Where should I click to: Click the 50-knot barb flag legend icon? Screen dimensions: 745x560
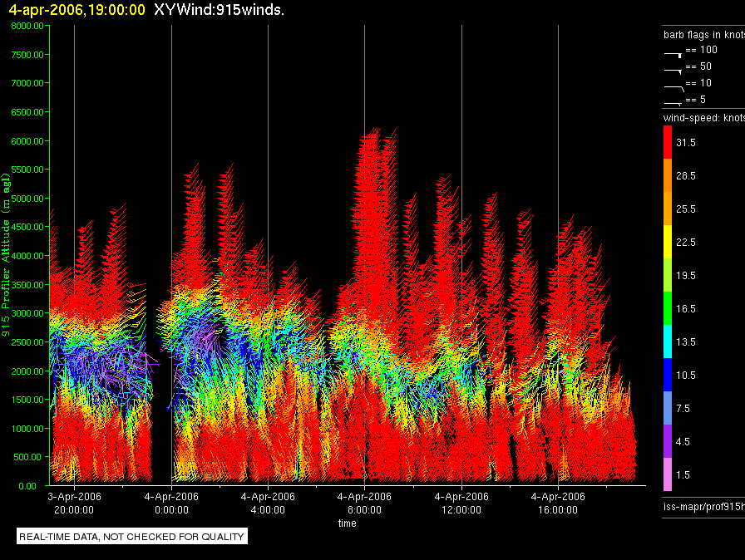click(673, 71)
